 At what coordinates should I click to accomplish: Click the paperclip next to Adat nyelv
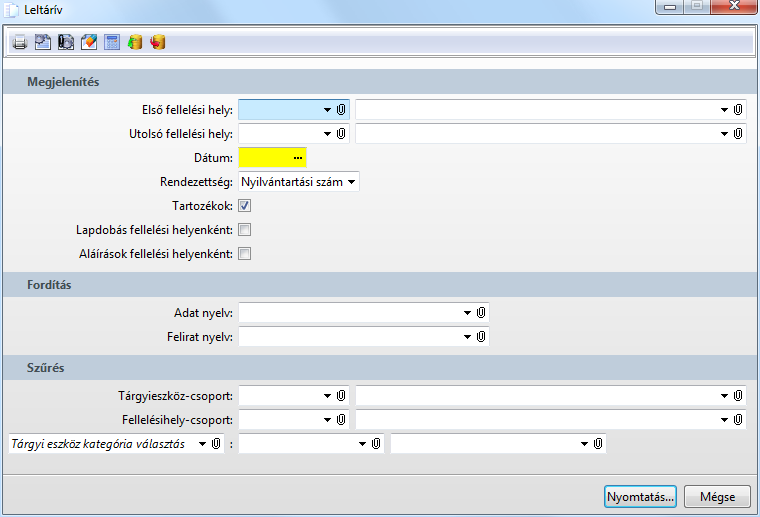481,313
